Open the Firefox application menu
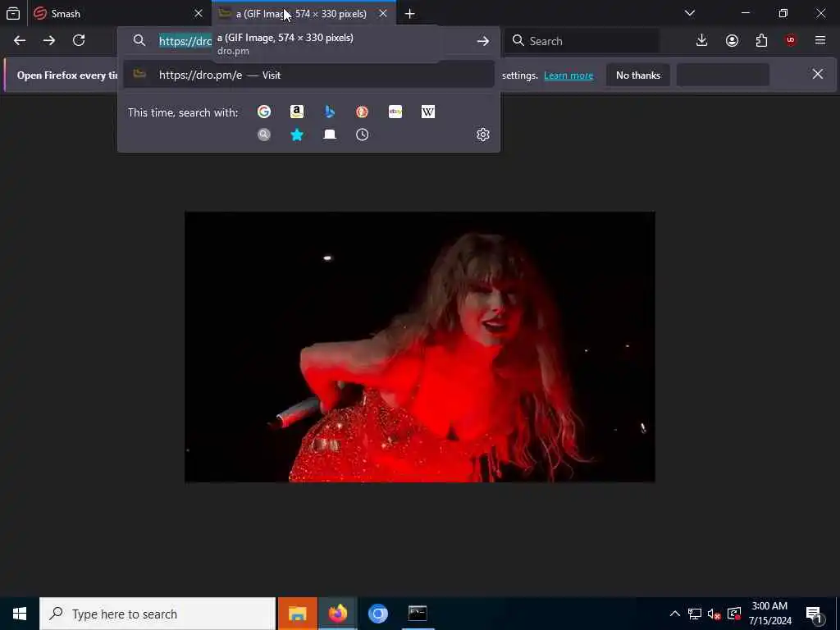This screenshot has height=630, width=840. [x=820, y=41]
